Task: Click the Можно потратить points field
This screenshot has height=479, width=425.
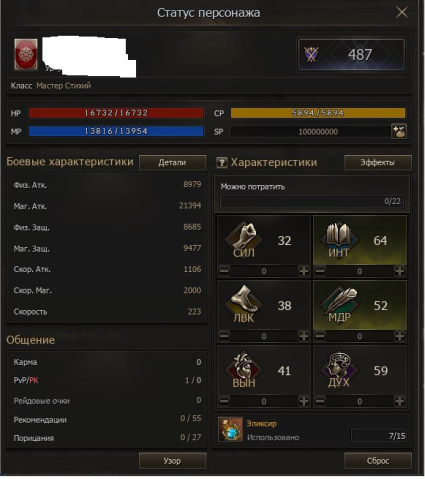Action: click(x=312, y=201)
